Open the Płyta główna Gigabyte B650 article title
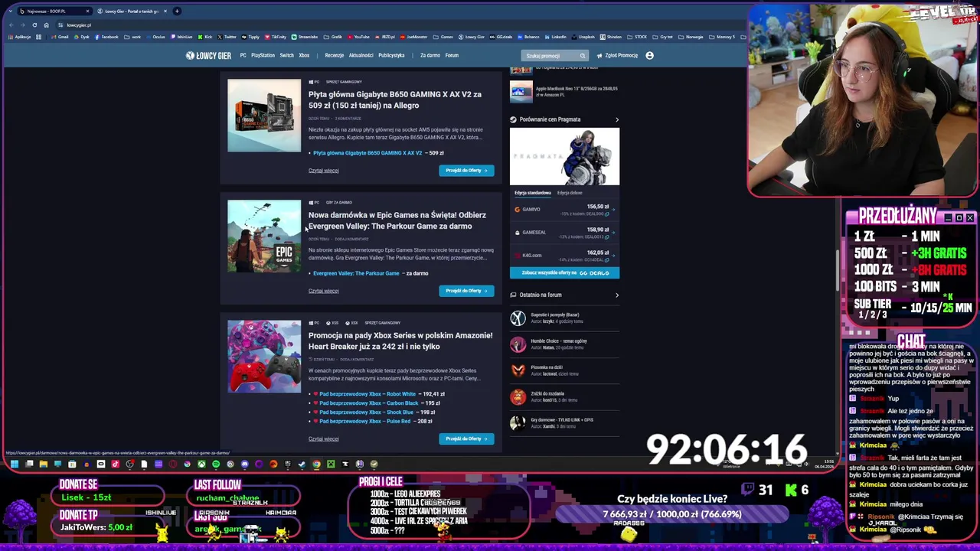This screenshot has height=551, width=980. tap(395, 99)
